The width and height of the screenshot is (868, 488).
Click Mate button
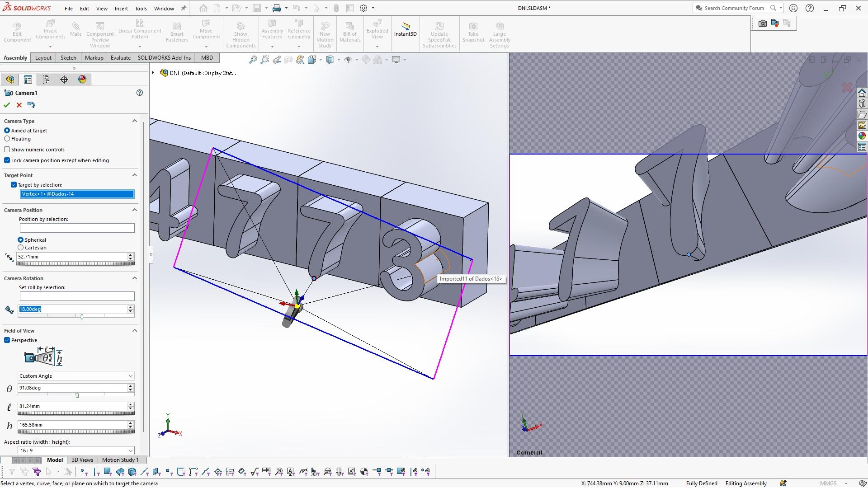click(x=76, y=30)
